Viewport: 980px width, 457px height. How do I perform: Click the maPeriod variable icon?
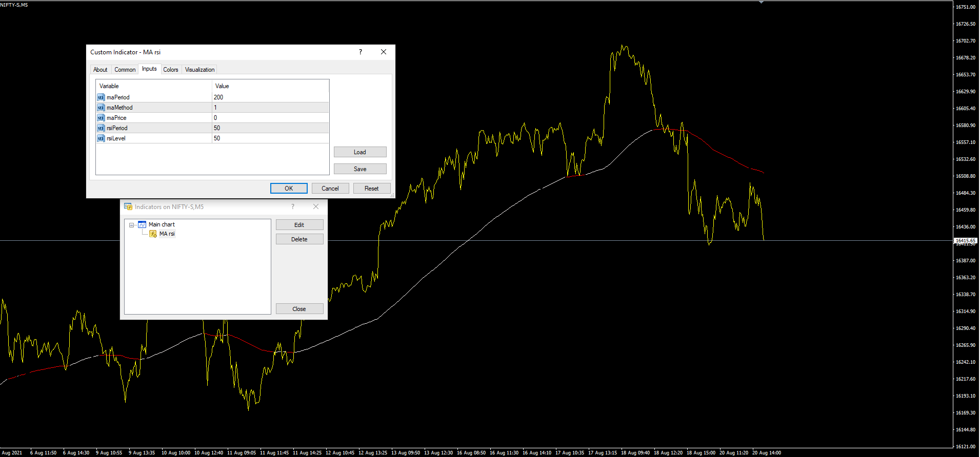coord(101,97)
